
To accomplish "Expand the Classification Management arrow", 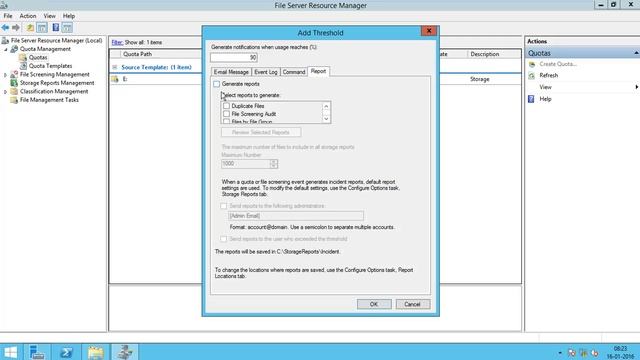I will [6, 92].
